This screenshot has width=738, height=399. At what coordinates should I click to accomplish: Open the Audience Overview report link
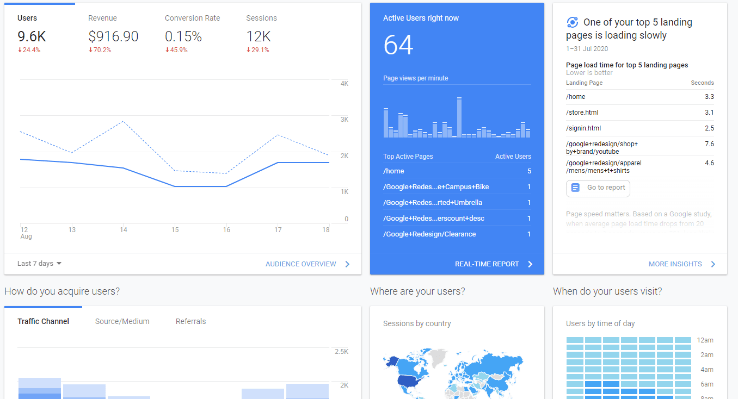pos(301,264)
